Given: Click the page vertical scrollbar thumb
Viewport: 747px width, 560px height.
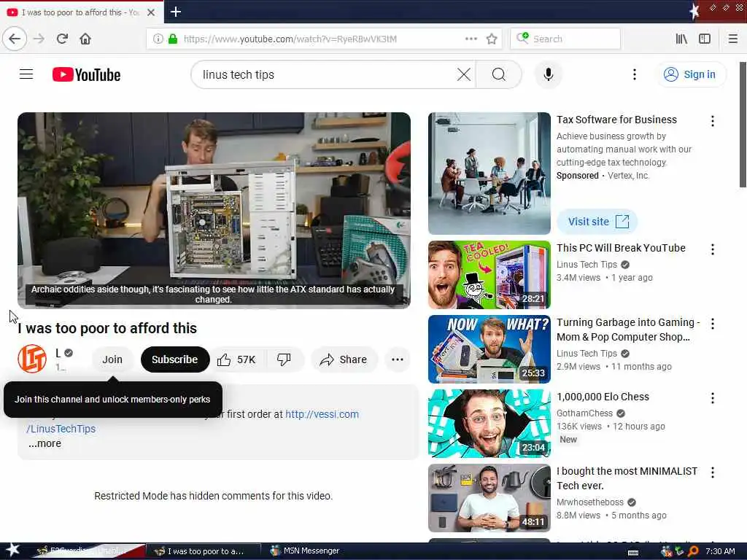Looking at the screenshot, I should (743, 125).
